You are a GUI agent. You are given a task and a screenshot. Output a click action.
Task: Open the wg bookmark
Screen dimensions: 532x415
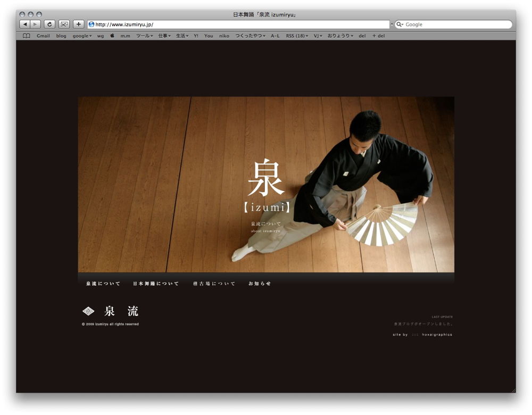[101, 36]
